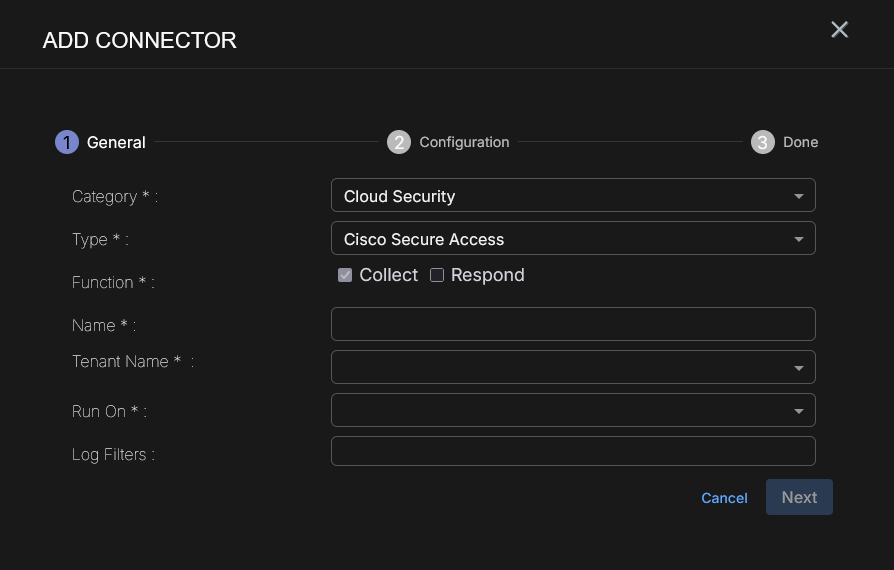Click the step 1 circle icon
The image size is (894, 570).
66,142
